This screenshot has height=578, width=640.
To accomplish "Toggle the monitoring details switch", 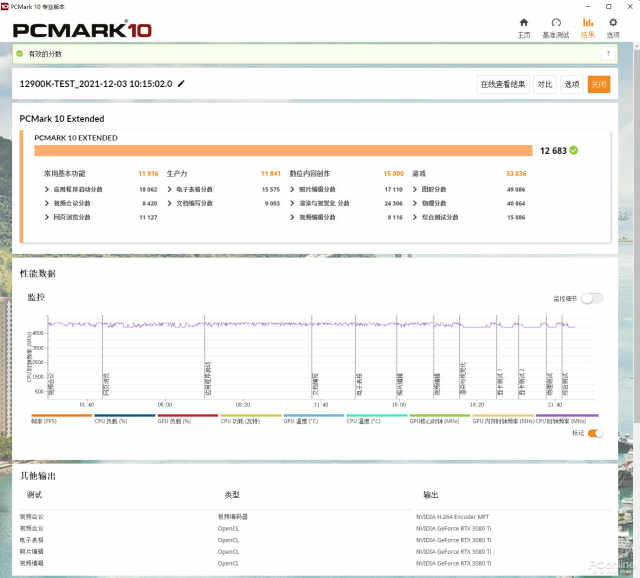I will click(591, 298).
